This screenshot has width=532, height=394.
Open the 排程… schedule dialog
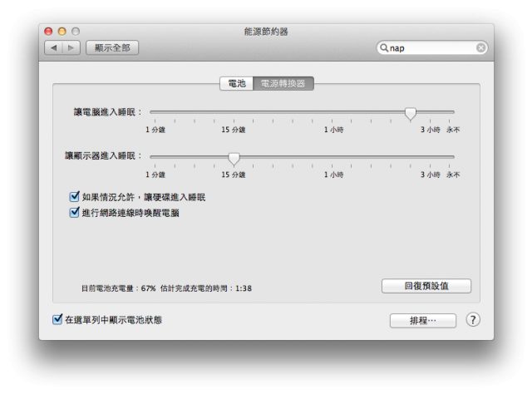pyautogui.click(x=423, y=320)
